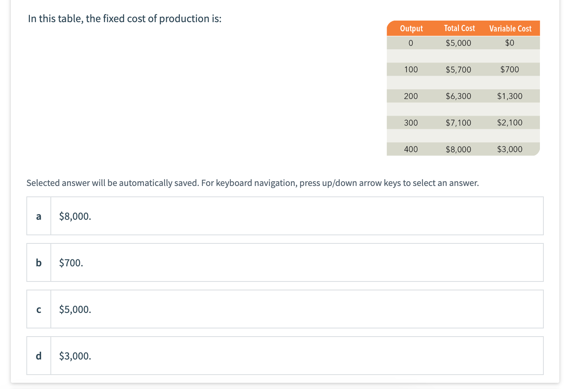Click the letter box labeled c
This screenshot has height=389, width=588.
pos(38,309)
